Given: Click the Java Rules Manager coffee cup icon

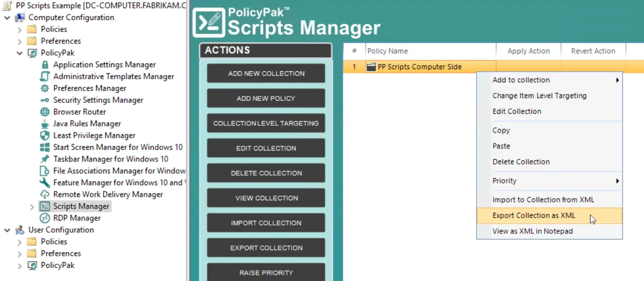Looking at the screenshot, I should click(x=45, y=124).
